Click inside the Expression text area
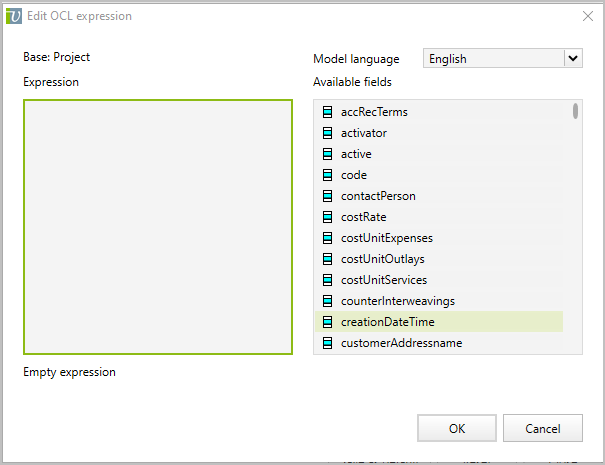 tap(158, 227)
